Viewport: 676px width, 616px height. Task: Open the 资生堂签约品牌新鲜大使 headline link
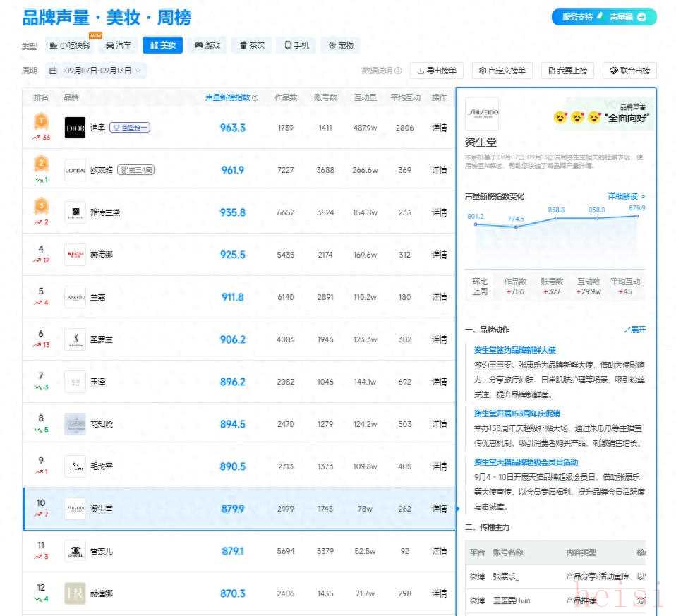[x=514, y=350]
